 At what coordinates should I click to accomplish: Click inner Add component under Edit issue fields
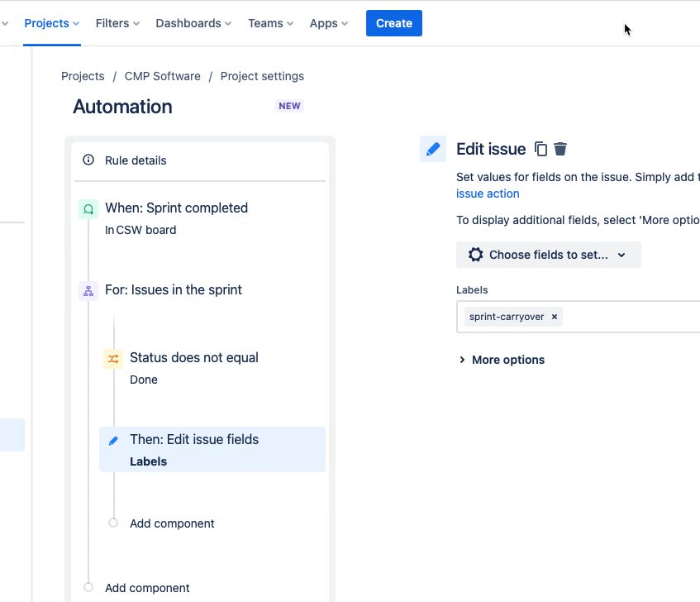point(172,523)
